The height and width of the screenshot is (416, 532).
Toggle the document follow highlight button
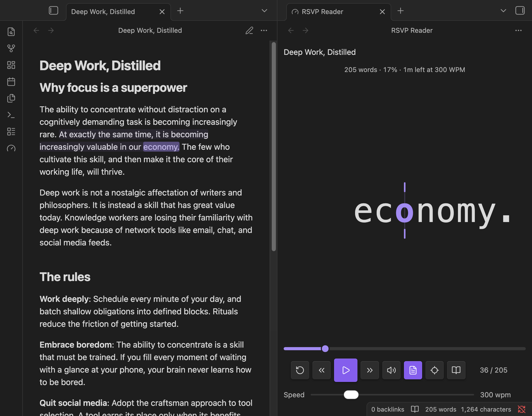pos(413,370)
